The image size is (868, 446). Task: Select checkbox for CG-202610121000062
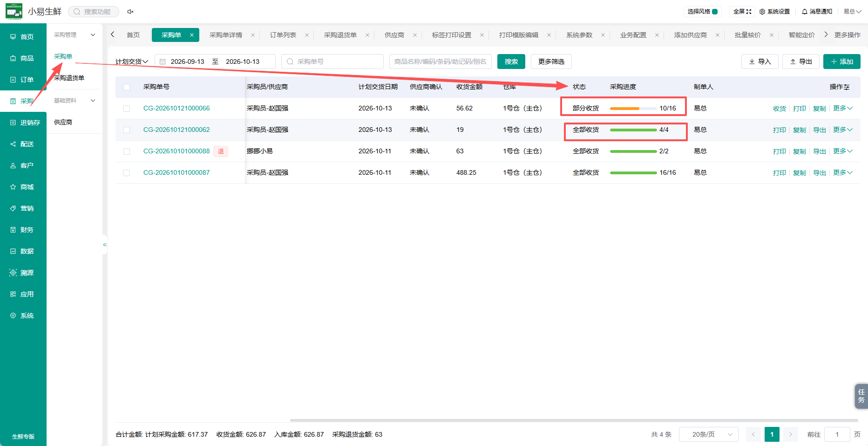click(127, 130)
